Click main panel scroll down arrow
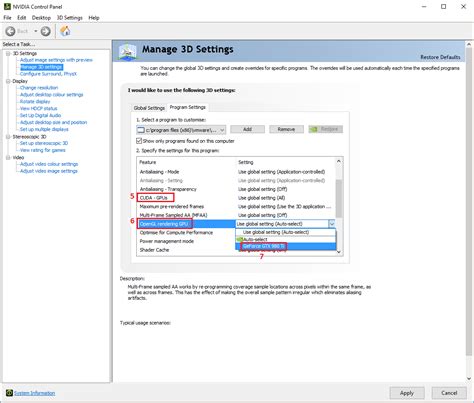Screen dimensions: 474x403 469,378
